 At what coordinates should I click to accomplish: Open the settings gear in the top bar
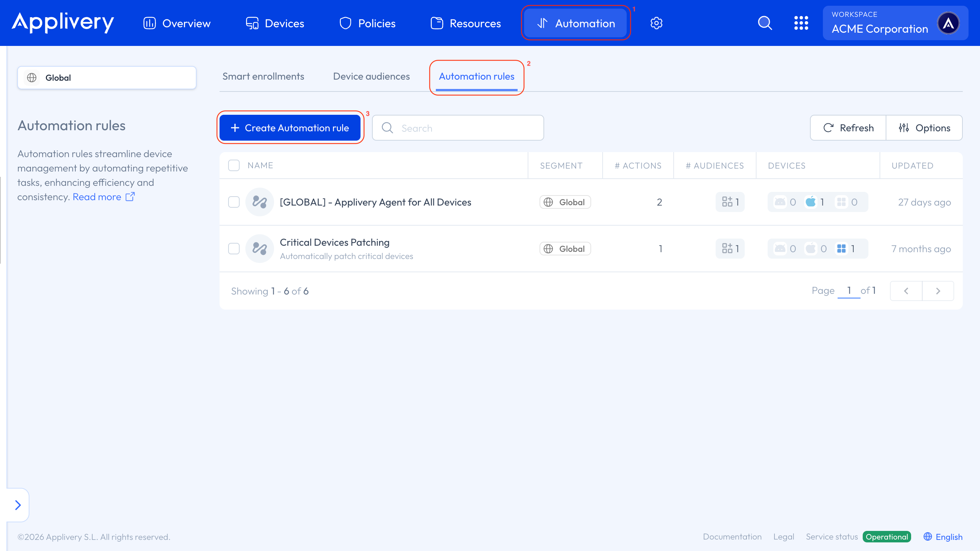[656, 23]
